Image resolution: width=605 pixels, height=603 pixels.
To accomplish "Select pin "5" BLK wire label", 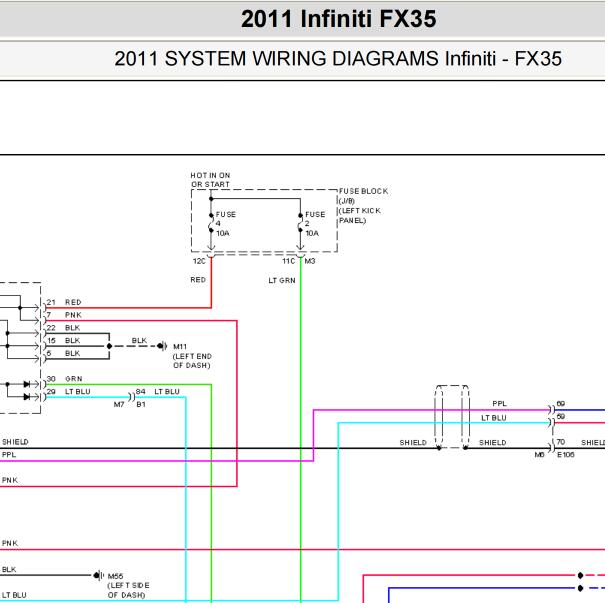I will point(63,353).
